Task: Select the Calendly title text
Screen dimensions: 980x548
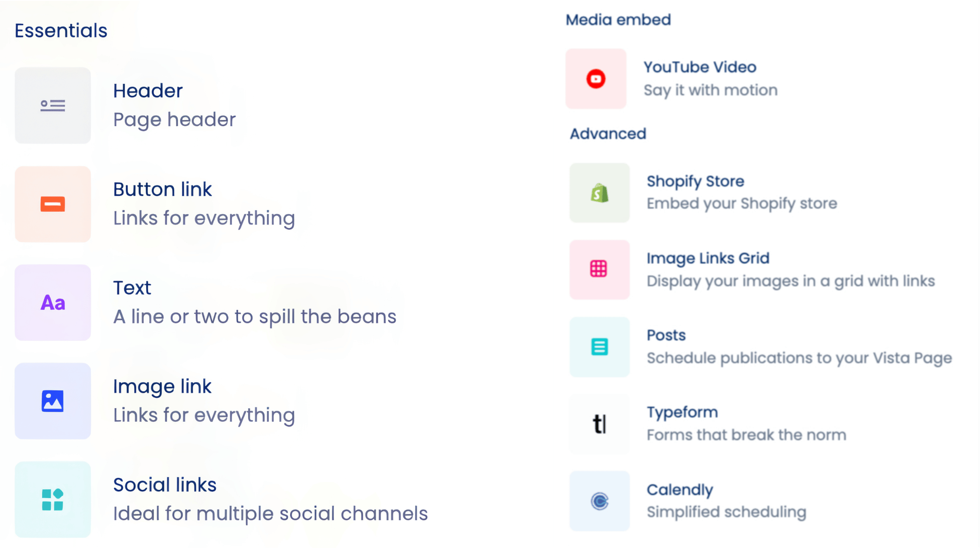Action: [x=679, y=490]
